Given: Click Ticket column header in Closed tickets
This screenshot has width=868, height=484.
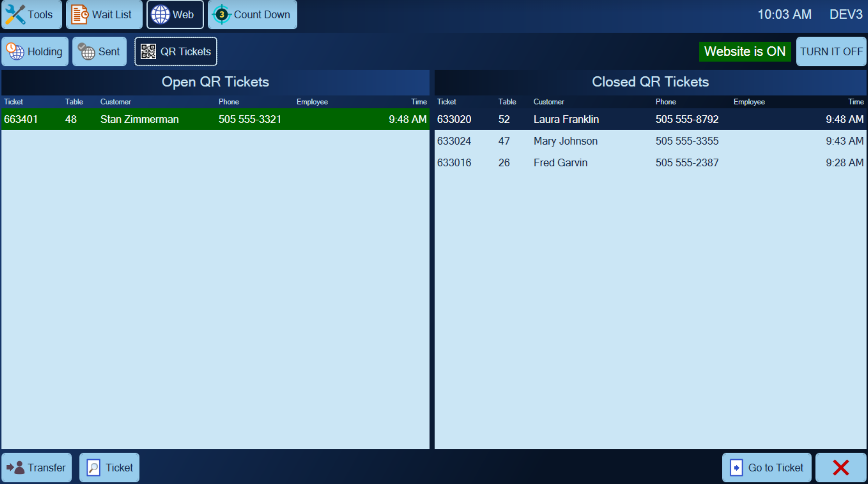Looking at the screenshot, I should coord(447,102).
